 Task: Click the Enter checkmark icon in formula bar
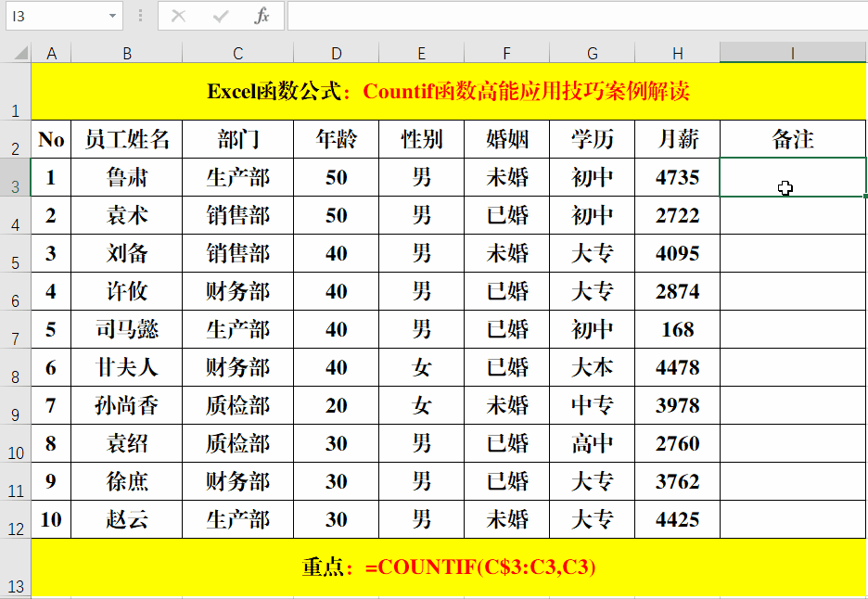[x=221, y=16]
